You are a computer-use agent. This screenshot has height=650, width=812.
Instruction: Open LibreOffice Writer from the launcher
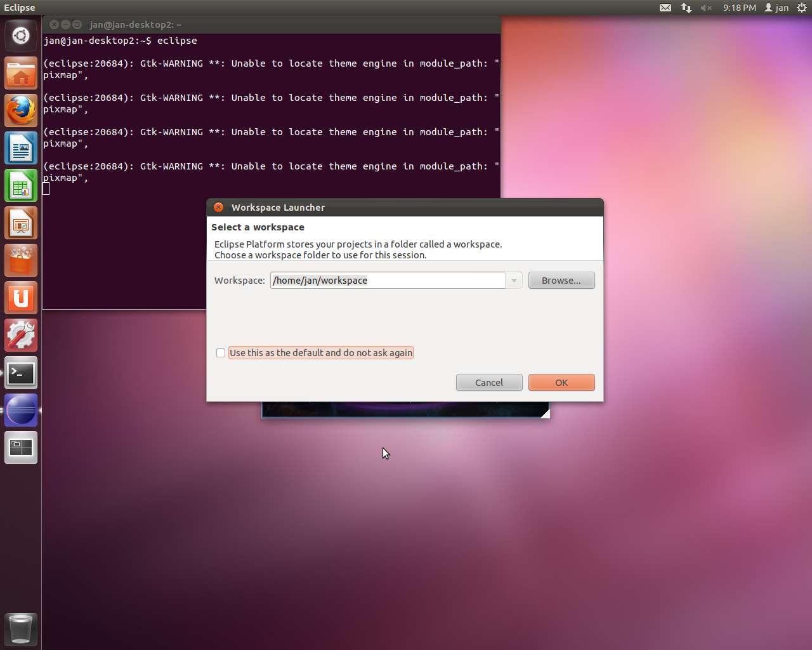point(21,148)
